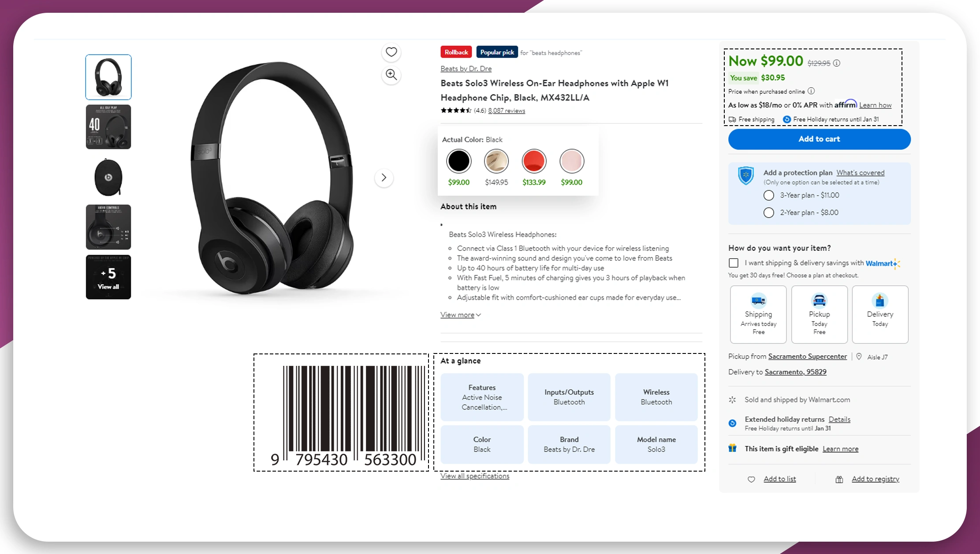
Task: Open the Beats by Dr. Dre brand link
Action: (x=466, y=68)
